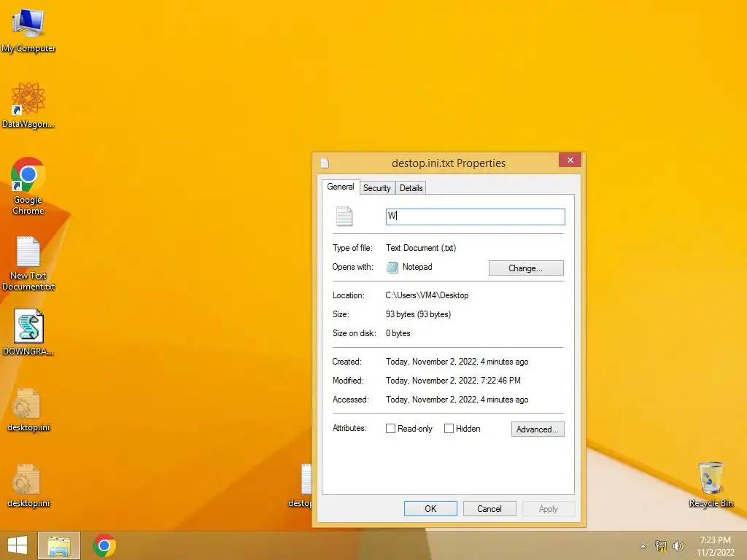
Task: Launch Chrome from the taskbar
Action: pyautogui.click(x=104, y=545)
